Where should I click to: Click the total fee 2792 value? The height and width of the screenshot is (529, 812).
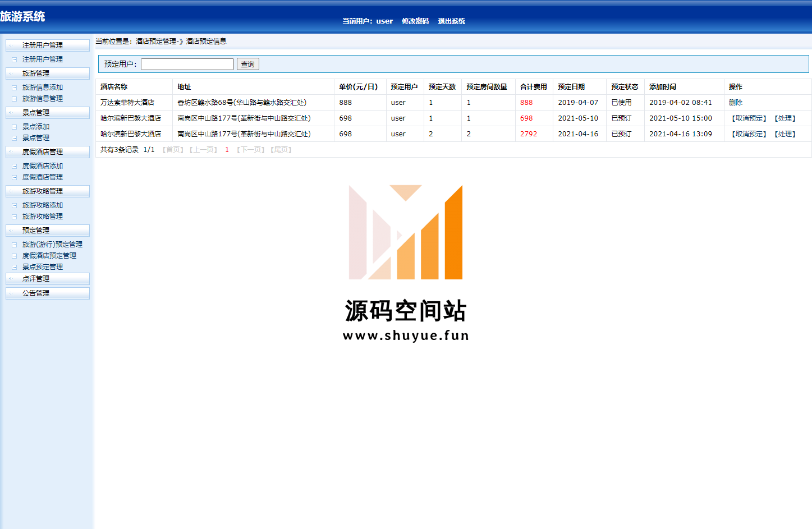[529, 134]
